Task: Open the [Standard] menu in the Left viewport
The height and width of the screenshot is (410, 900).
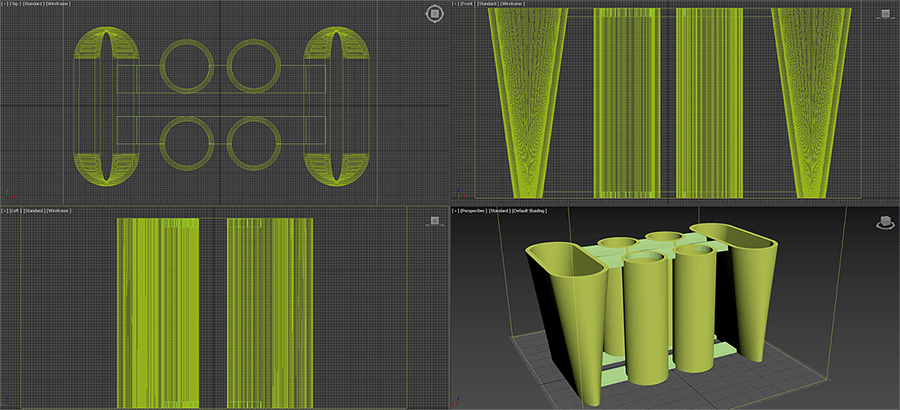Action: (x=34, y=211)
